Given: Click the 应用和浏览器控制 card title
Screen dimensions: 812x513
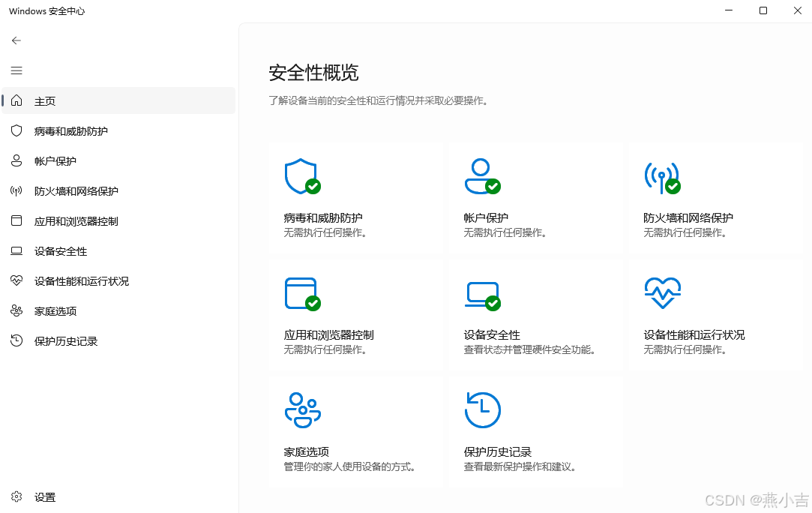Looking at the screenshot, I should [x=328, y=335].
